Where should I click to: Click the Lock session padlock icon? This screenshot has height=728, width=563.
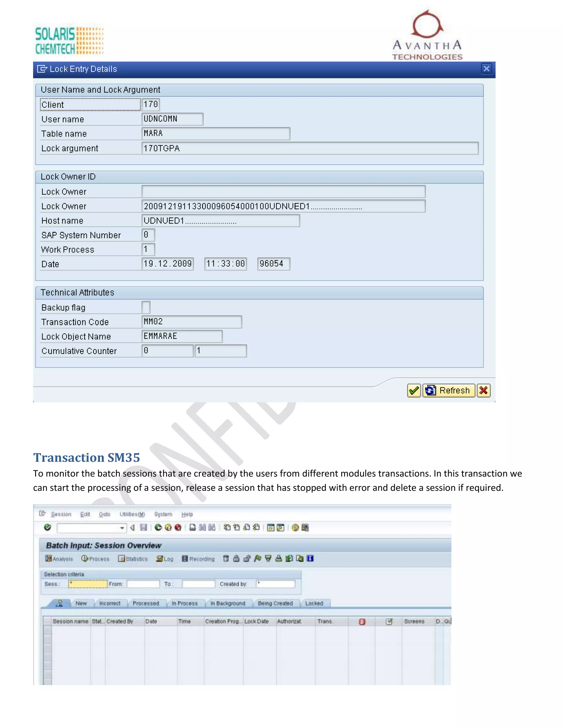coord(236,558)
